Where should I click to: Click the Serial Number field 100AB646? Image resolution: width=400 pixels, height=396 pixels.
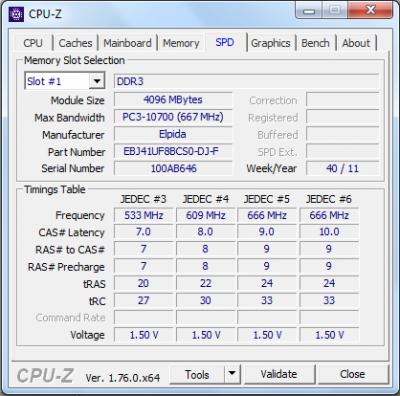tap(173, 168)
